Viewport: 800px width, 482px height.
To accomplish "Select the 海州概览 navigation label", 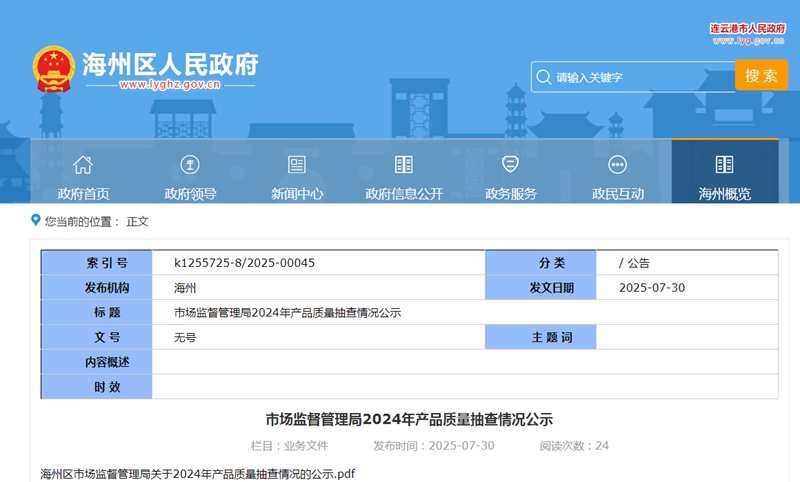I will 725,194.
